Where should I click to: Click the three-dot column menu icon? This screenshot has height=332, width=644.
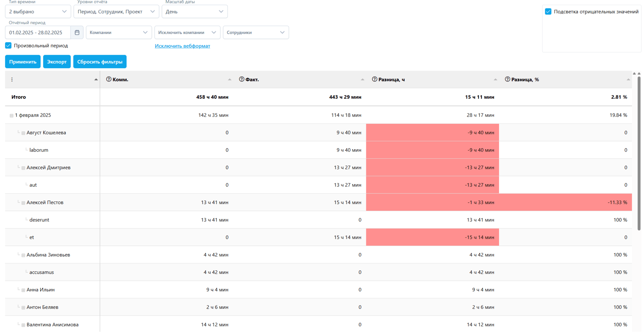pos(12,80)
